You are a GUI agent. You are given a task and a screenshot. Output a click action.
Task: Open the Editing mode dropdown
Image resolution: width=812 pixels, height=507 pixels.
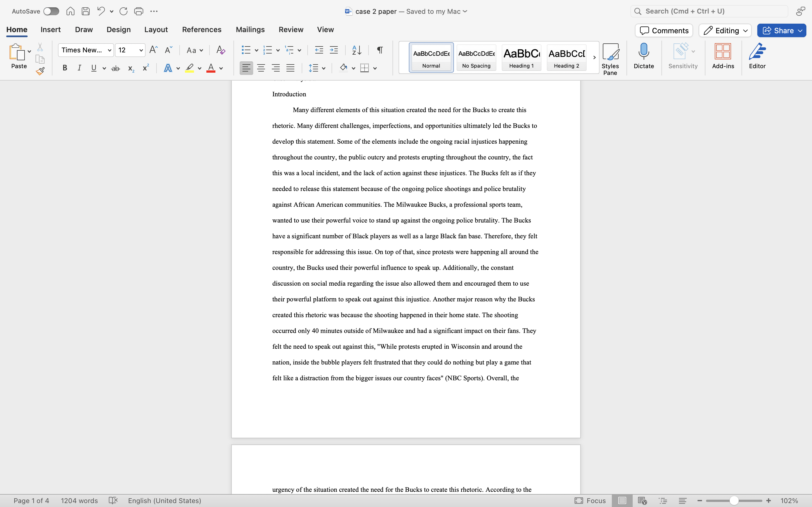[724, 30]
